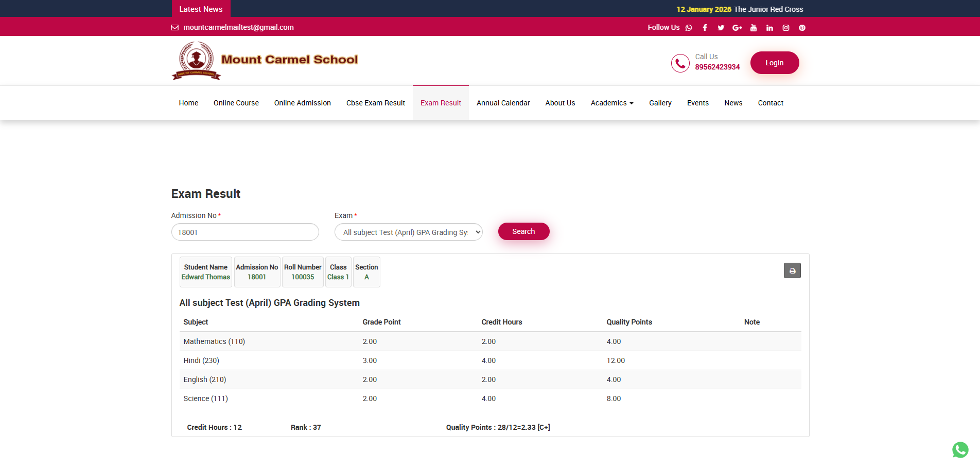
Task: Click the Admission No input field
Action: [x=245, y=232]
